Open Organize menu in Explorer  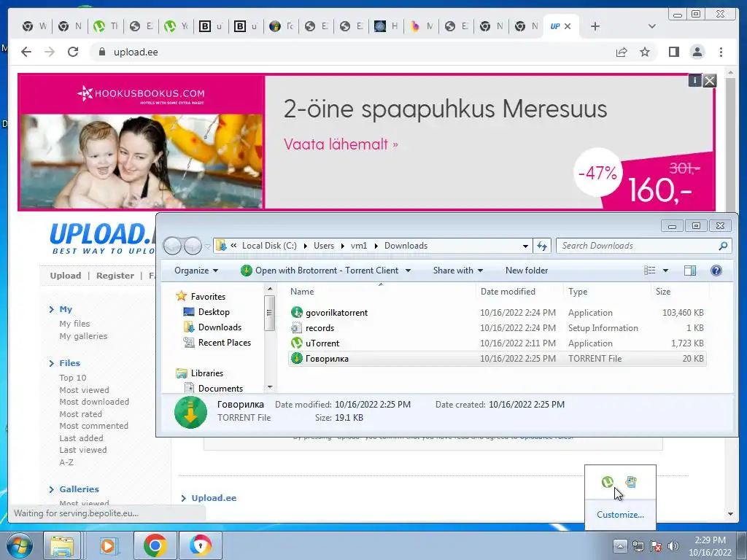click(x=196, y=271)
